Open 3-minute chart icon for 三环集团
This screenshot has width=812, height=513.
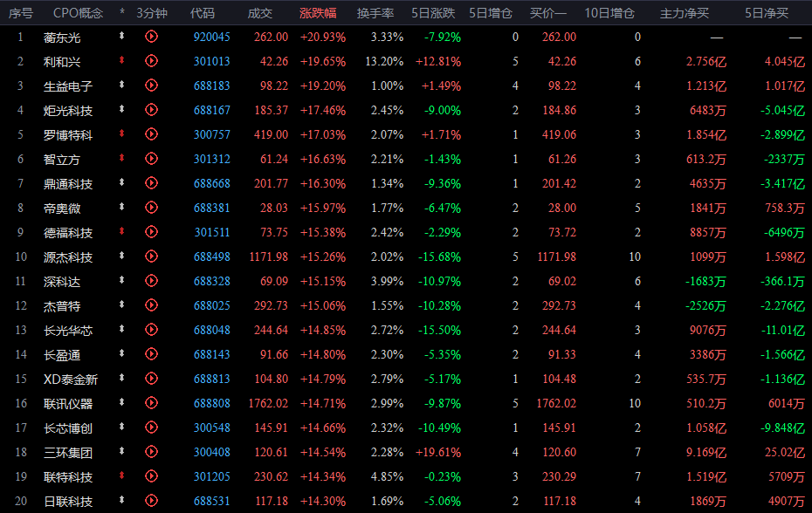(x=151, y=451)
